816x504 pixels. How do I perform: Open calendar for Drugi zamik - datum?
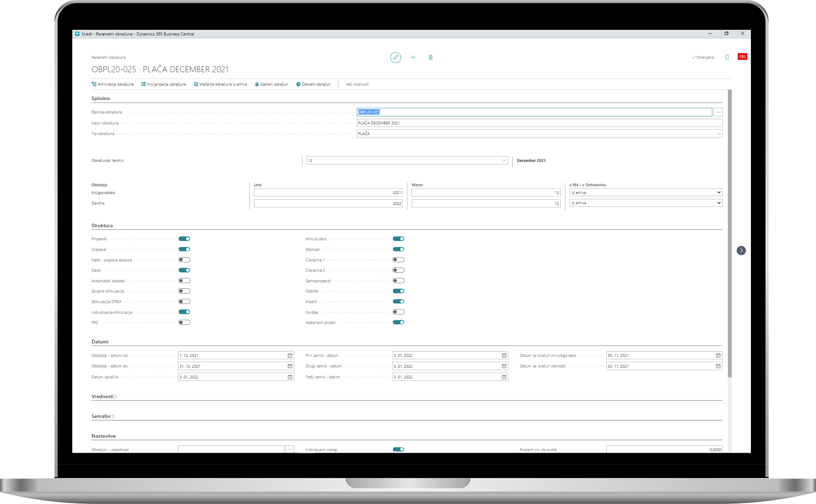504,366
